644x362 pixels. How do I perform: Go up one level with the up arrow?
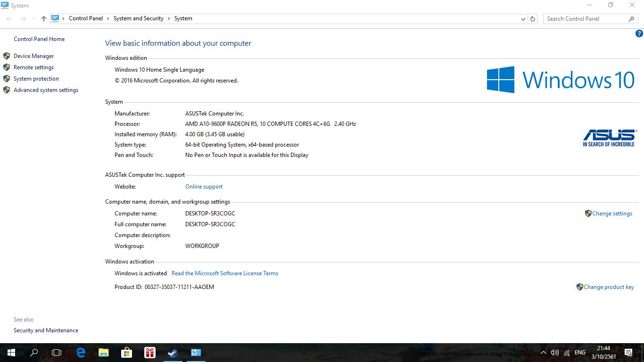click(44, 19)
